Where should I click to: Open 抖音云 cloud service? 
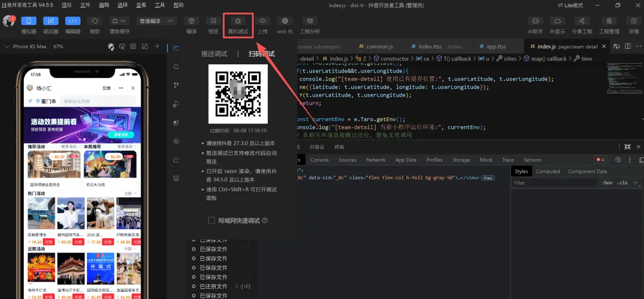[x=558, y=21]
